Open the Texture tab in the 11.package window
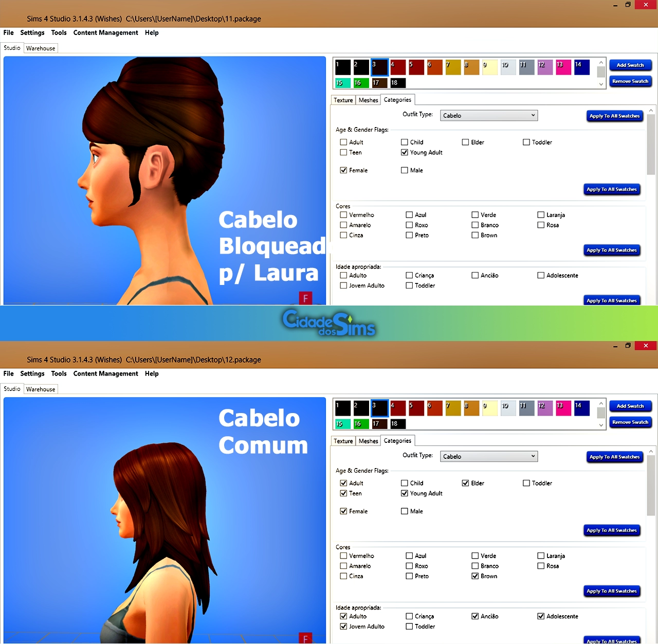 [343, 100]
